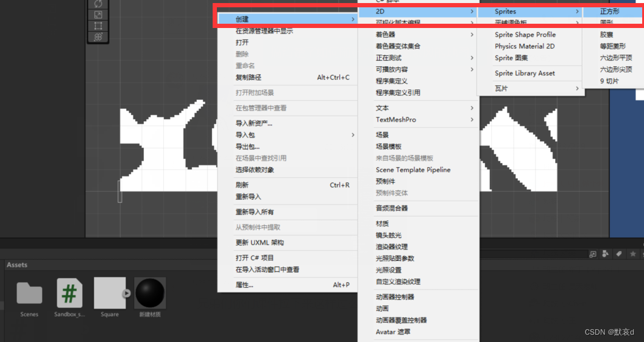Choose 属性... entry
The image size is (644, 342).
coord(287,285)
